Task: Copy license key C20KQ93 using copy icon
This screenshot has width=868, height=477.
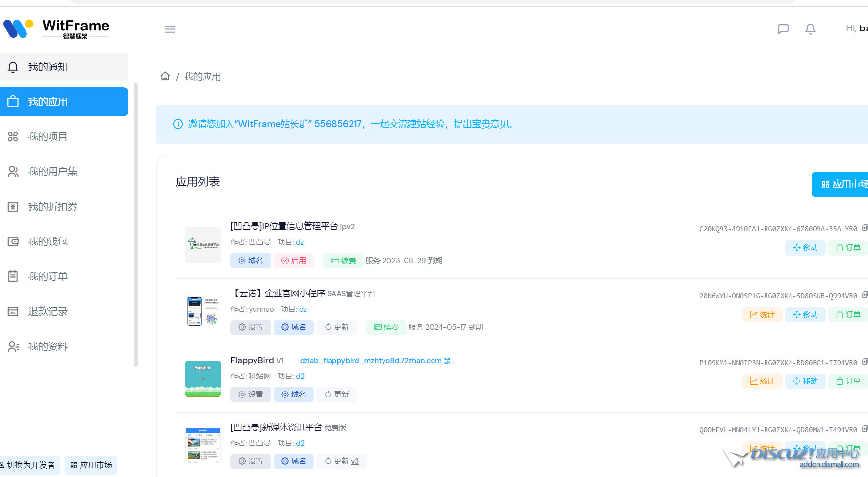Action: click(864, 228)
